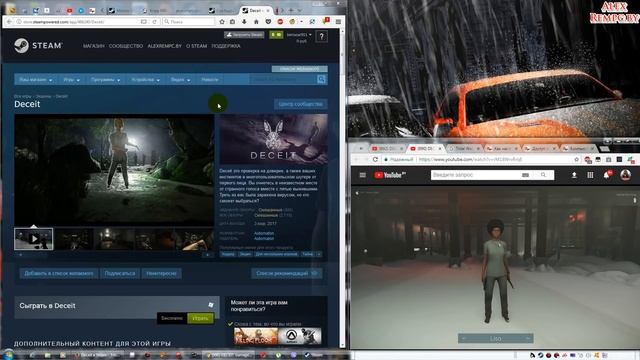
Task: Open YouTube apps grid icon
Action: tap(590, 175)
